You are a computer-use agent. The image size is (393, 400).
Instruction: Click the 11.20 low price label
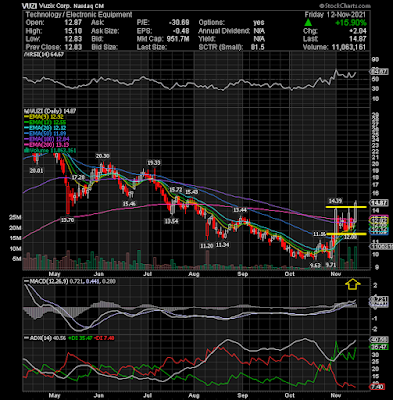coord(206,246)
